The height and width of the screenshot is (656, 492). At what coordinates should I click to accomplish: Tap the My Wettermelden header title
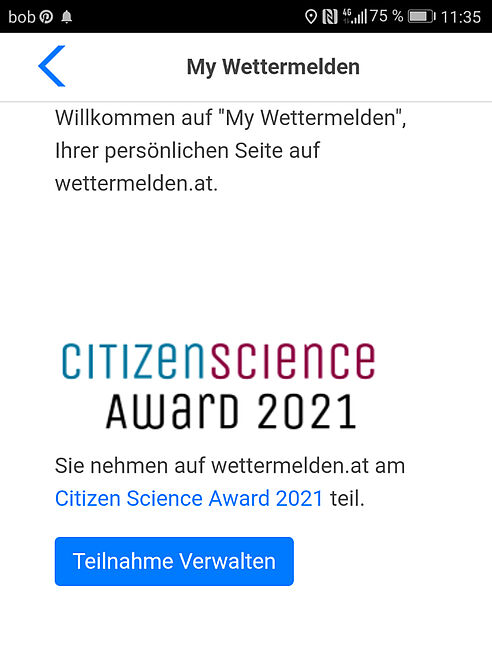pos(273,67)
